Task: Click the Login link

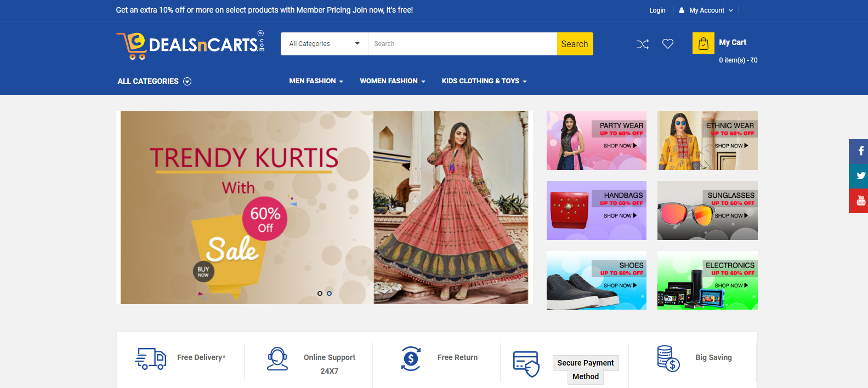Action: (x=657, y=10)
